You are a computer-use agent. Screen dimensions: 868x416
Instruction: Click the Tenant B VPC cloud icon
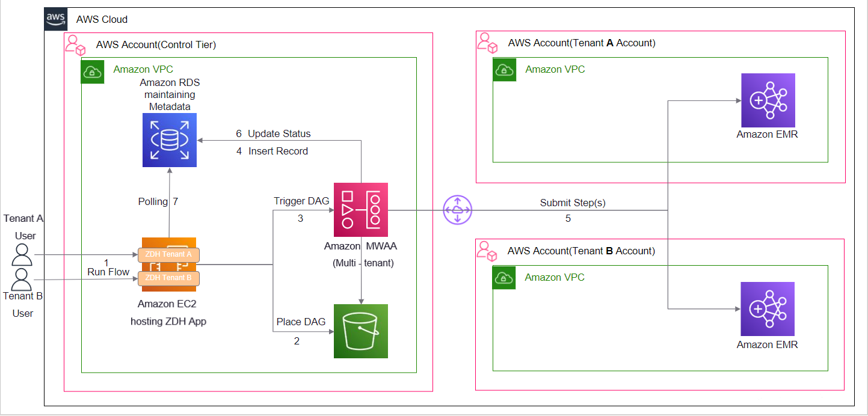point(503,277)
